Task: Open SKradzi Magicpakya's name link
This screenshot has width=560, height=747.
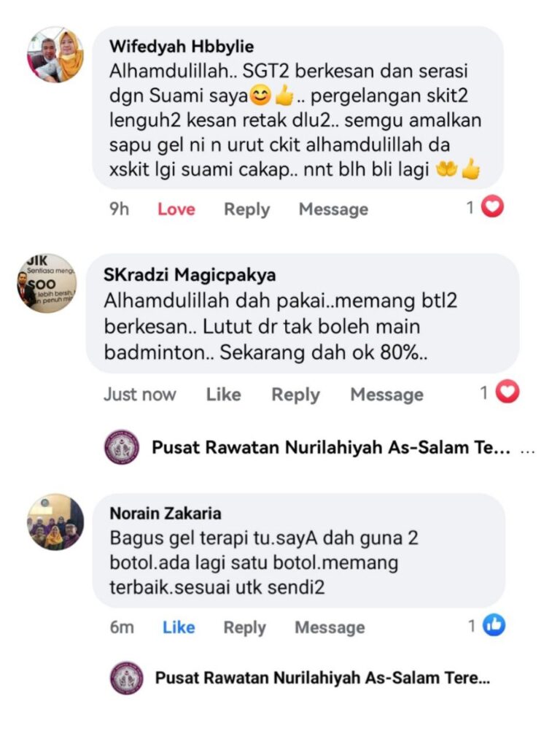Action: [x=190, y=275]
